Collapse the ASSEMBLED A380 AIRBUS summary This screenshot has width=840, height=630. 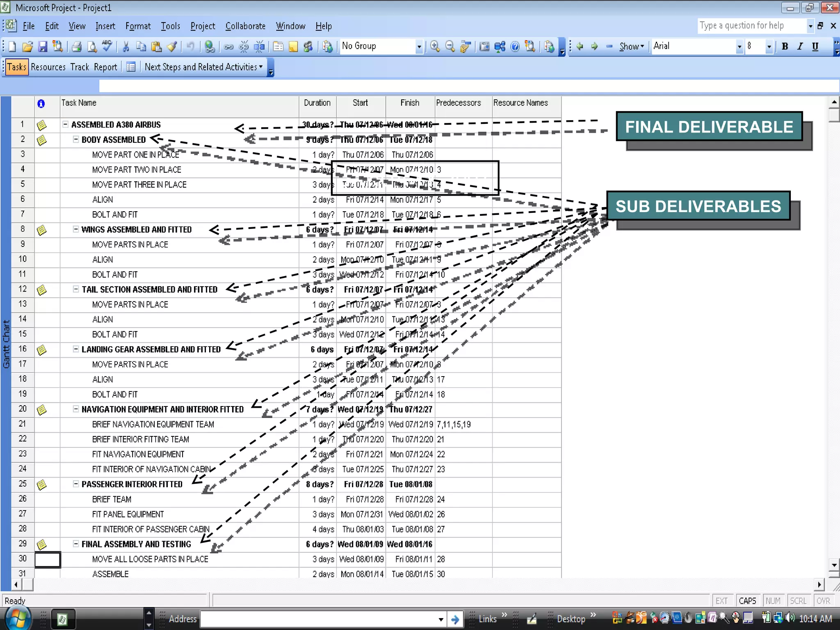[x=65, y=124]
